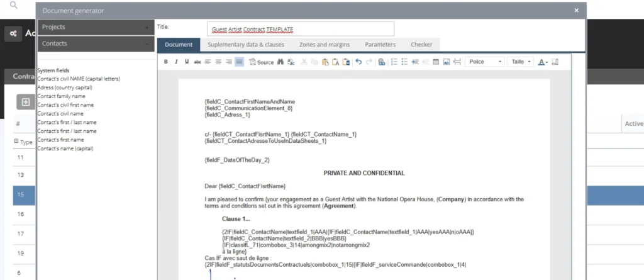Paste as plain text icon
Screen dimensions: 644x280
click(x=336, y=62)
